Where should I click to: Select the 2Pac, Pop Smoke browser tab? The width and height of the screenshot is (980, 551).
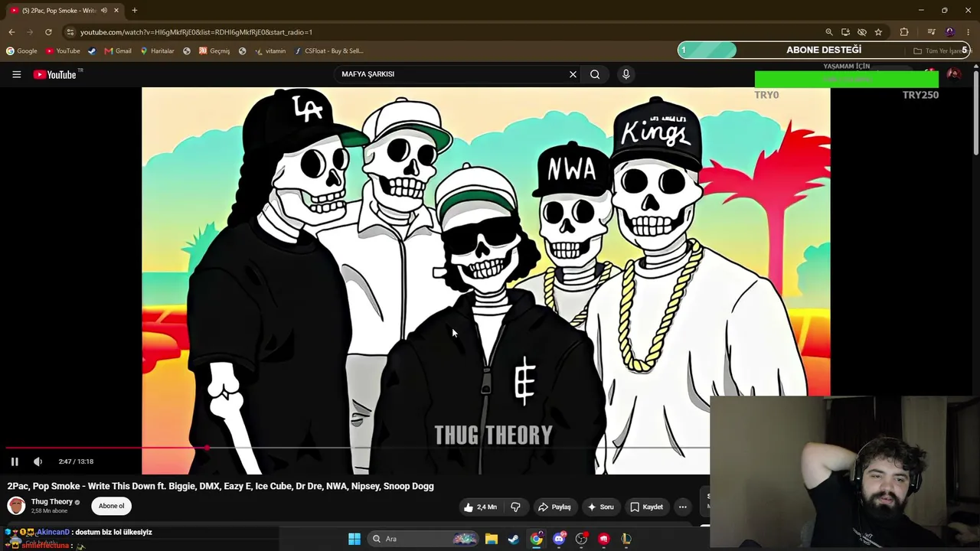tap(64, 11)
